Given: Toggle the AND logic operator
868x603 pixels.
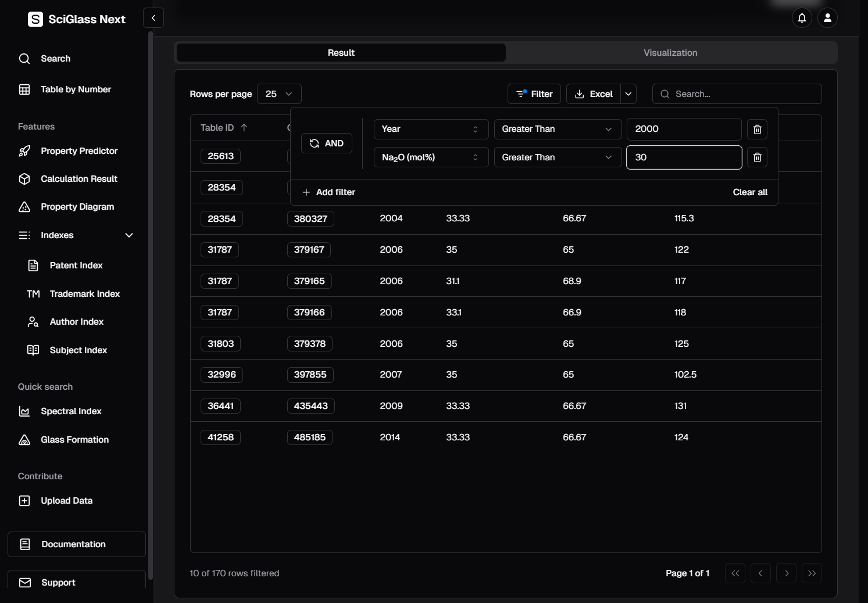Looking at the screenshot, I should (x=327, y=143).
